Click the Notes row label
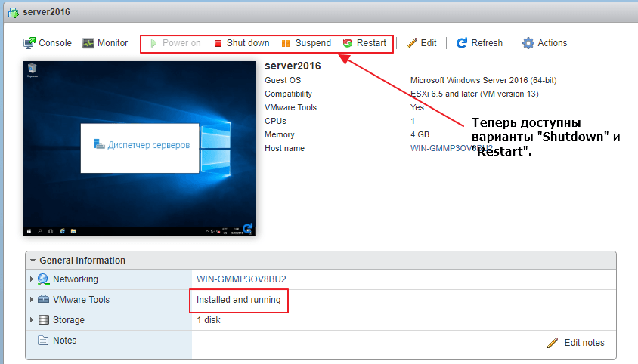 pyautogui.click(x=64, y=341)
